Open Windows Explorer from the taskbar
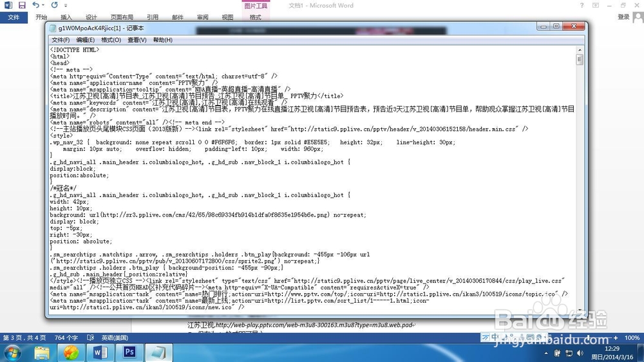 click(x=41, y=353)
